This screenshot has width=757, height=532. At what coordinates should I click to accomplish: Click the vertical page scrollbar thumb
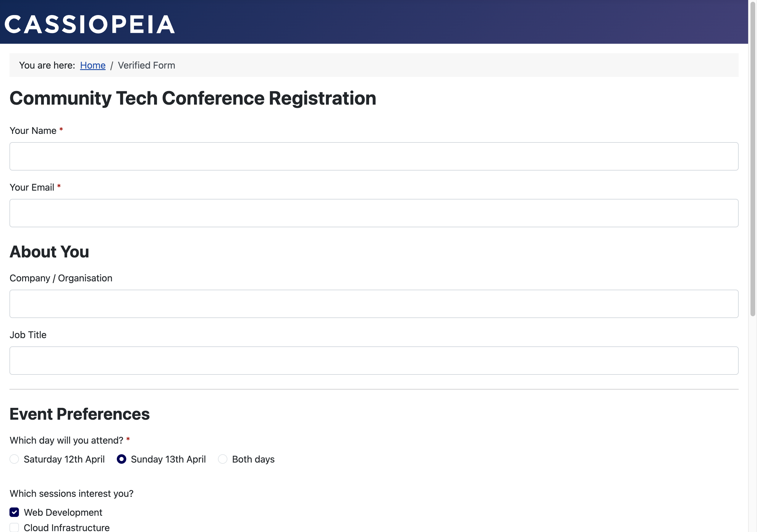tap(752, 158)
